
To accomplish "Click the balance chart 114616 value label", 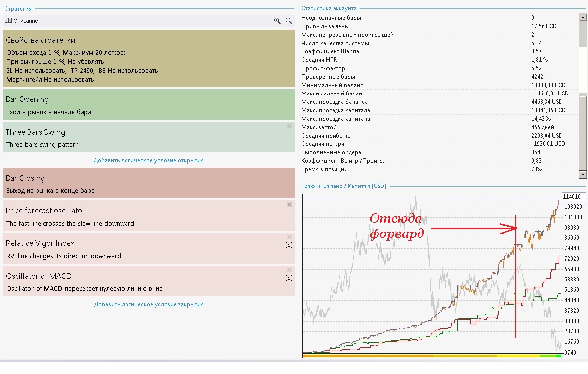I will (x=573, y=197).
